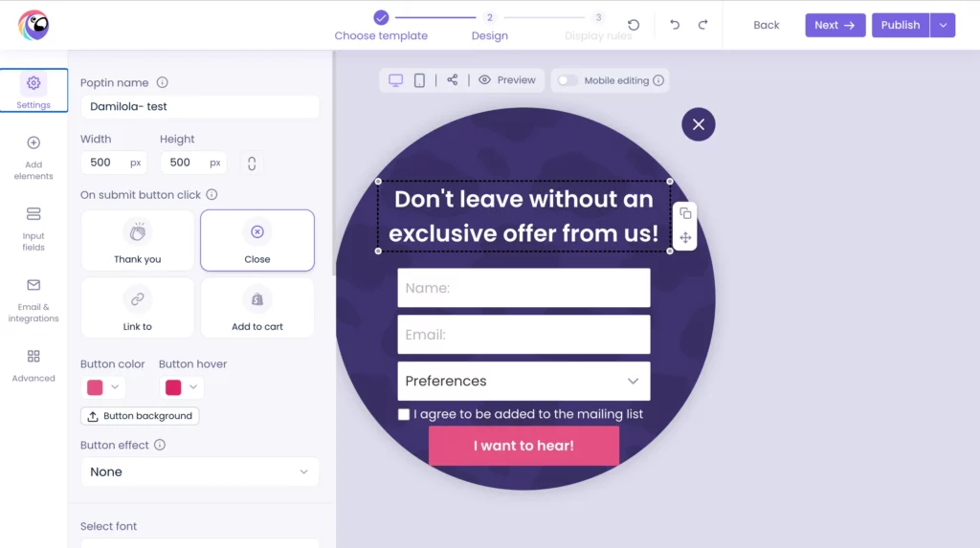
Task: Select the Link to submit action
Action: tap(138, 307)
